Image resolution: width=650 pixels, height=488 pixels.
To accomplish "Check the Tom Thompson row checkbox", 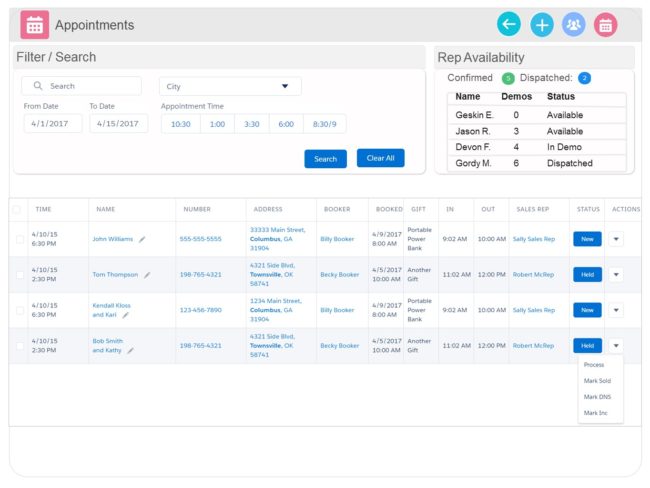I will point(19,275).
